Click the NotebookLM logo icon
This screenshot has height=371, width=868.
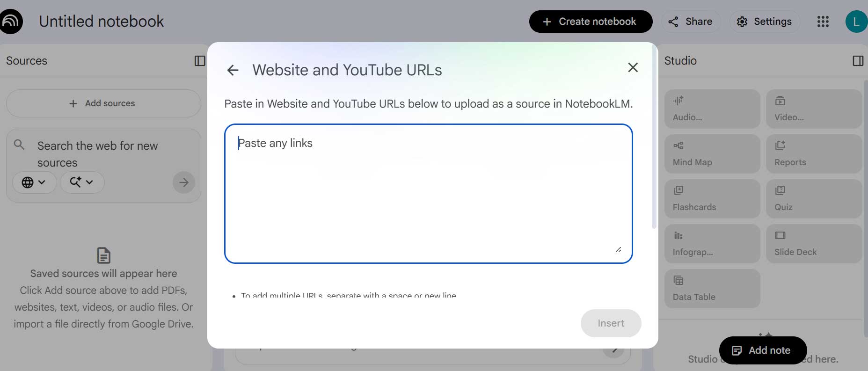click(11, 22)
